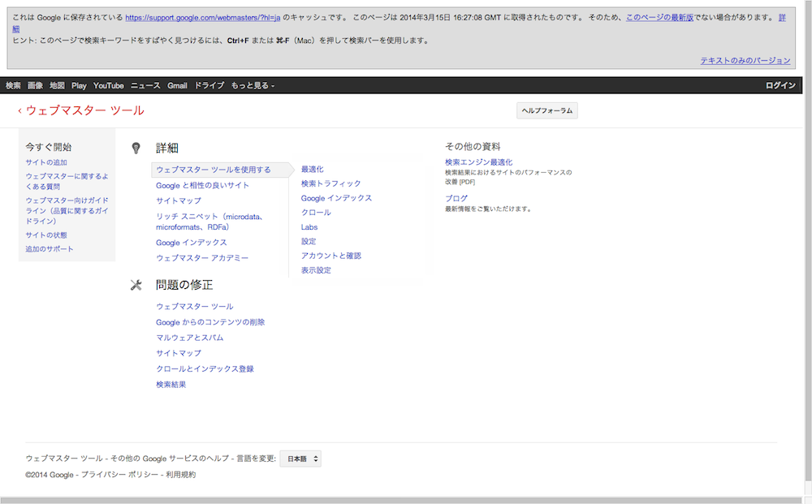Open サイトの追加 in the left sidebar
This screenshot has height=504, width=812.
(x=46, y=162)
